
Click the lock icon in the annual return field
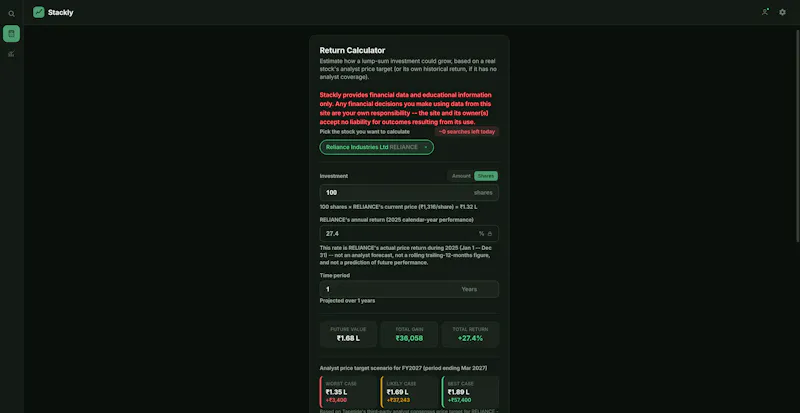[x=490, y=234]
